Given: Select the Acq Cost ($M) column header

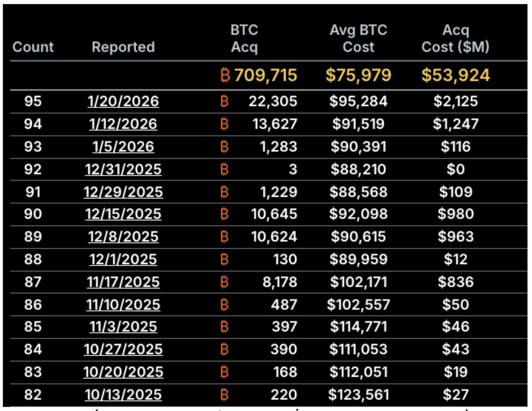Looking at the screenshot, I should 456,39.
